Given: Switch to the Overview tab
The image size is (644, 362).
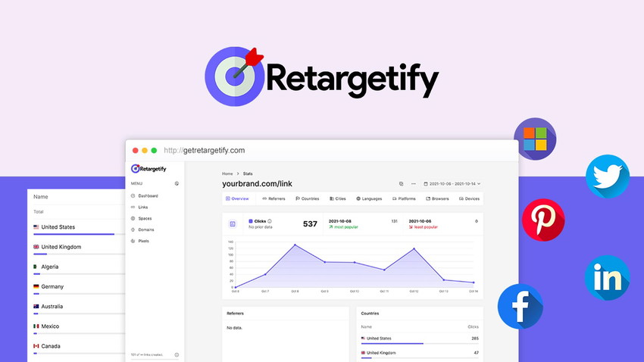Looking at the screenshot, I should point(237,198).
